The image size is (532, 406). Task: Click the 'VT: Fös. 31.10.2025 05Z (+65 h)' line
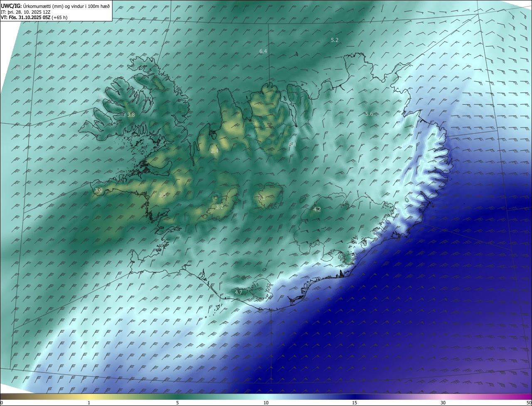[x=34, y=17]
